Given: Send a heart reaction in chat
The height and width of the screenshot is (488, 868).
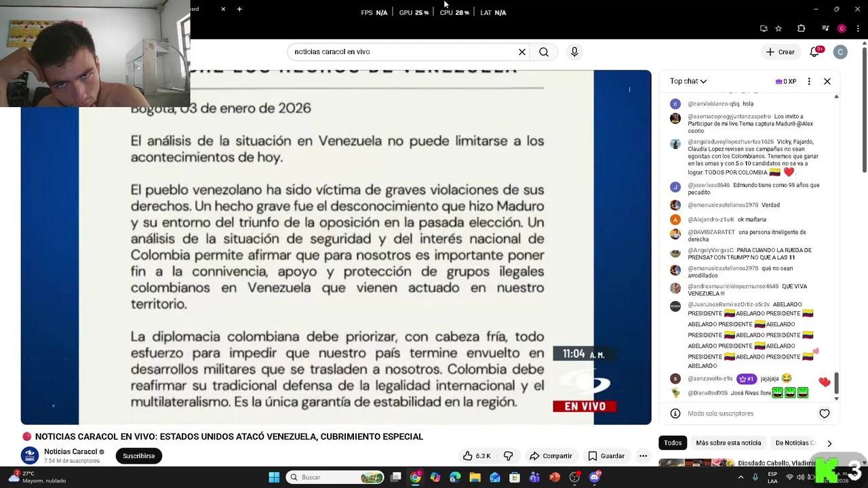Looking at the screenshot, I should pos(825,413).
